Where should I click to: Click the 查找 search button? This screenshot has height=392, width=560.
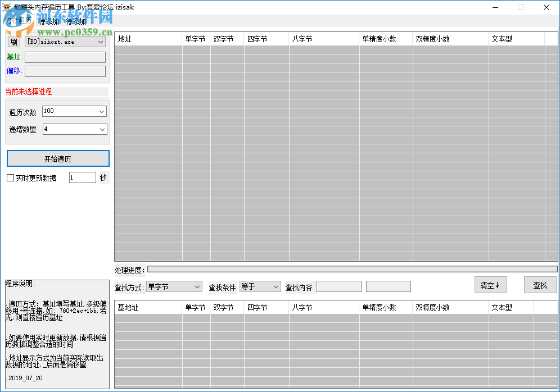[x=540, y=285]
